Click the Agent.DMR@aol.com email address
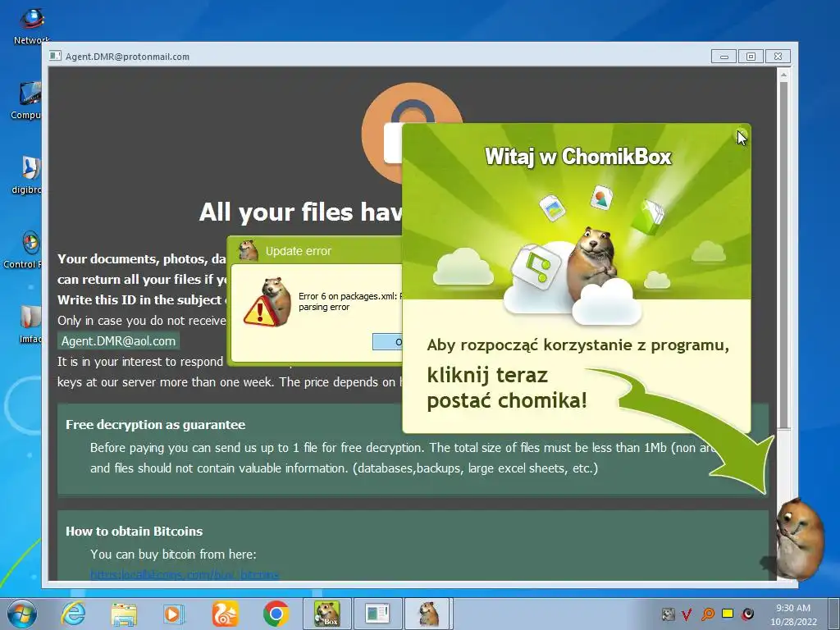Viewport: 840px width, 630px height. (x=118, y=341)
